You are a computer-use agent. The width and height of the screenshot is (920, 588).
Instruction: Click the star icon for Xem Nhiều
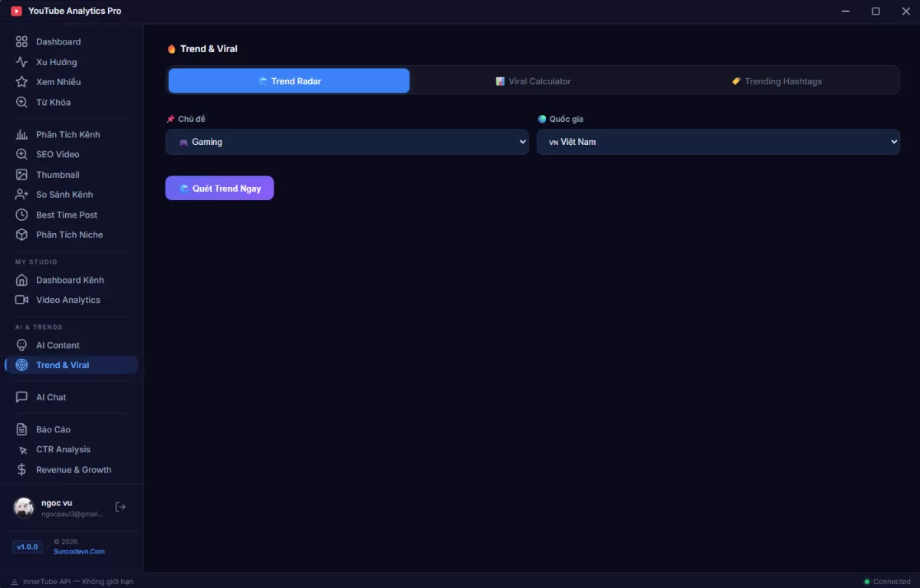click(x=21, y=82)
